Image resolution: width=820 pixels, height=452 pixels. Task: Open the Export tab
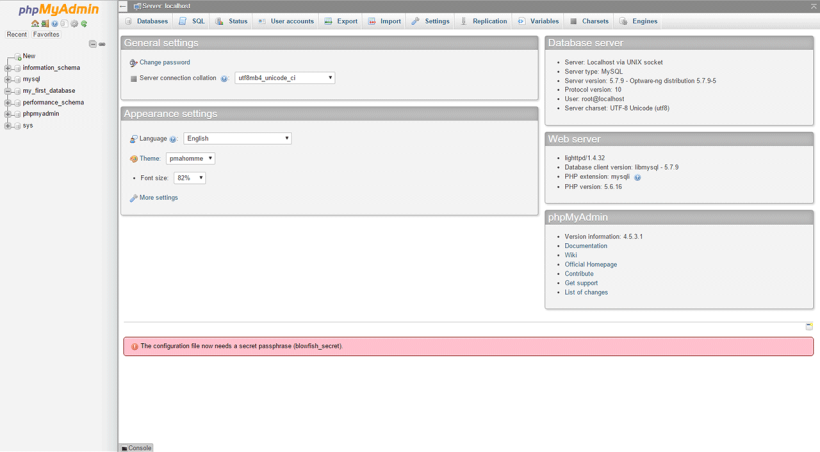[341, 21]
